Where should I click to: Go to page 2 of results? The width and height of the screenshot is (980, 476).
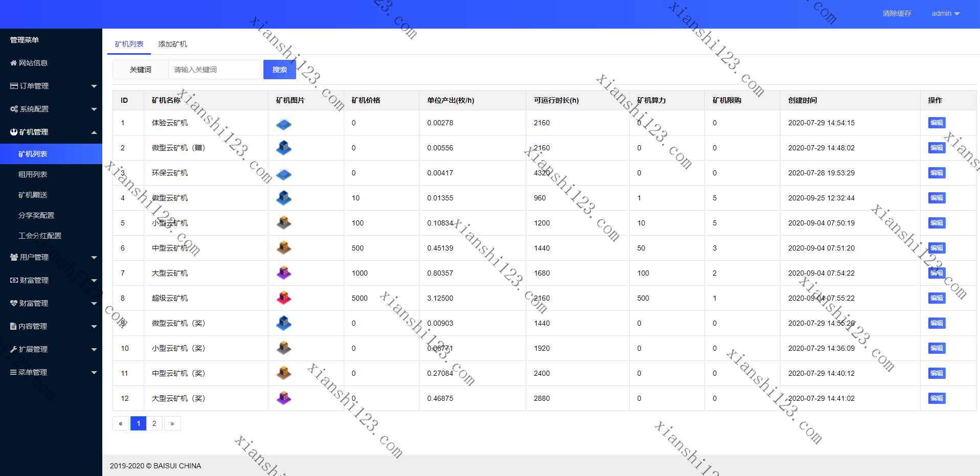(x=154, y=423)
